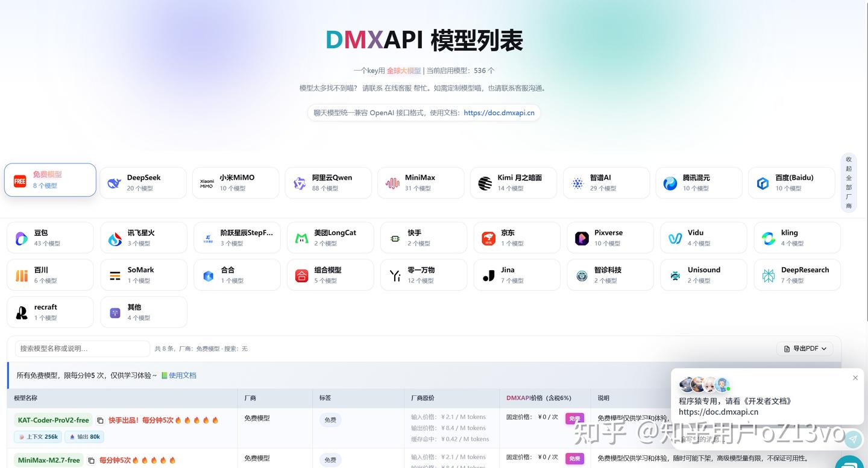Screen dimensions: 868x468
Task: Copy the KAT-Coder-ProV2-free model name
Action: point(101,420)
